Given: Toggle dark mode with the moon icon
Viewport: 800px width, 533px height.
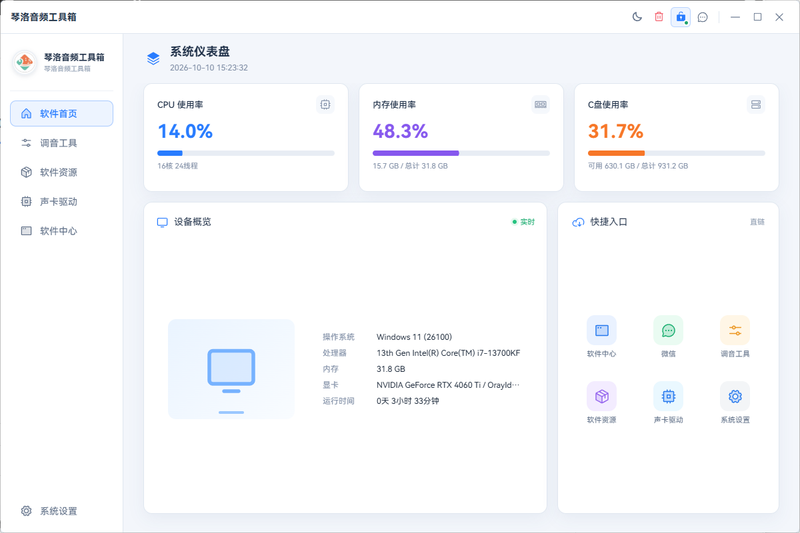Looking at the screenshot, I should click(x=637, y=17).
